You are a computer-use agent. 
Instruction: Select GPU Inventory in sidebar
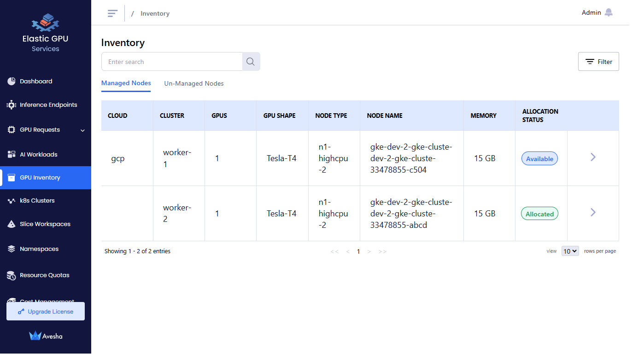click(x=46, y=178)
